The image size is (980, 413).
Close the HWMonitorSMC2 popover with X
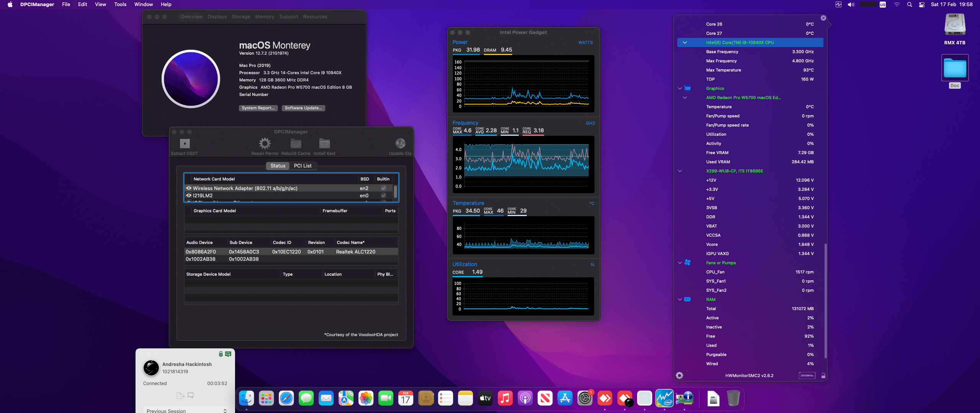(x=823, y=18)
